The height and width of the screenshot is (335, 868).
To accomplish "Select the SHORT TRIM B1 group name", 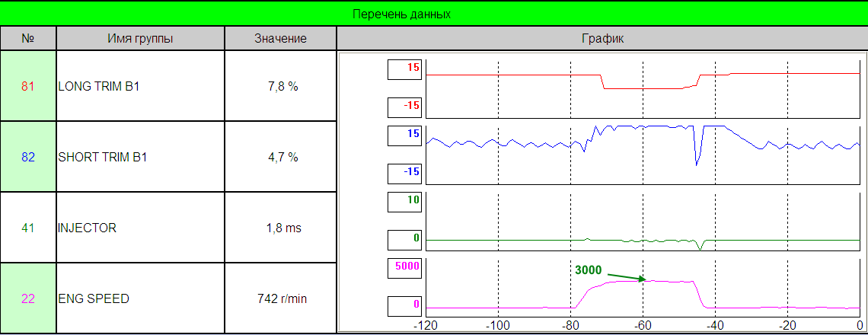I will pos(103,157).
